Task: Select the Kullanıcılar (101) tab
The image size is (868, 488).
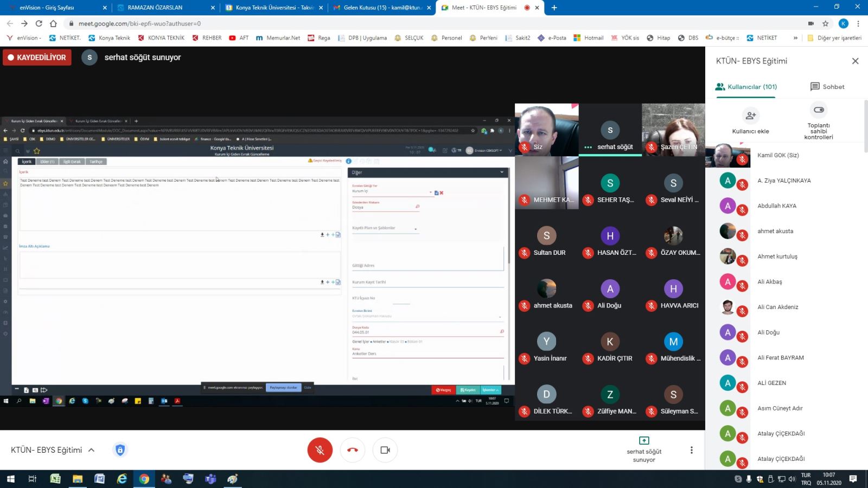Action: point(746,87)
